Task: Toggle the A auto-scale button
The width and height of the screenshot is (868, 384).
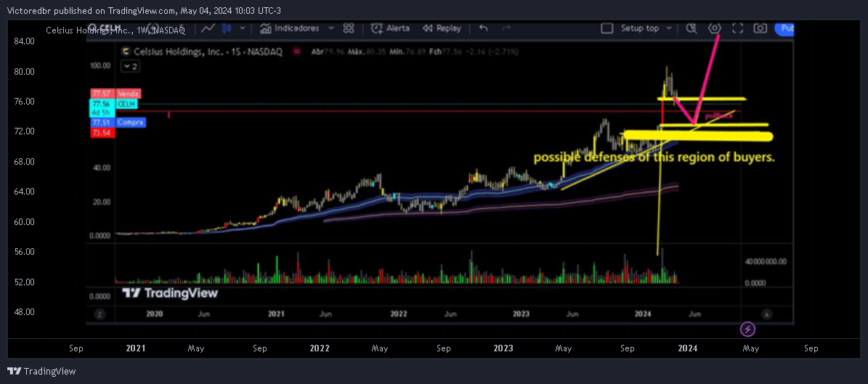Action: tap(767, 314)
